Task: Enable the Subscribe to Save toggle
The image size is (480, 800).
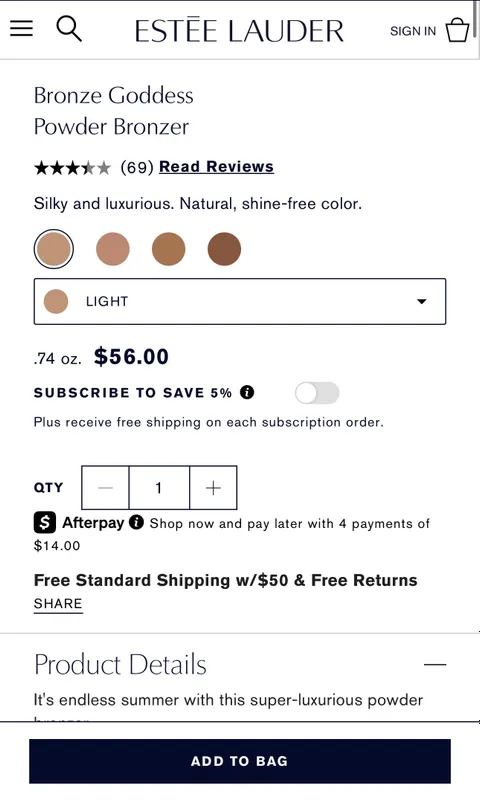Action: tap(317, 393)
